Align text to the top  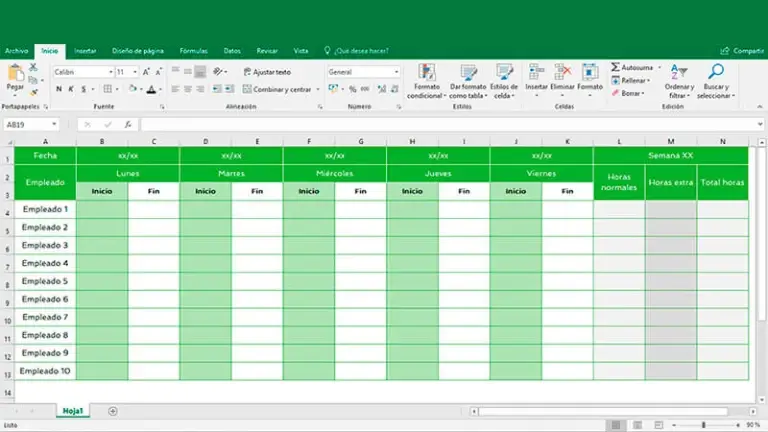[175, 71]
